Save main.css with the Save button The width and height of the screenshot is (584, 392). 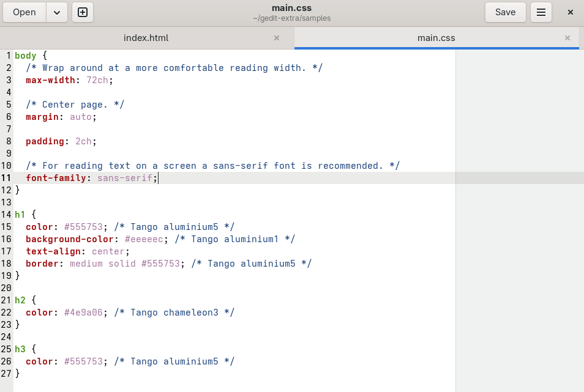[505, 12]
